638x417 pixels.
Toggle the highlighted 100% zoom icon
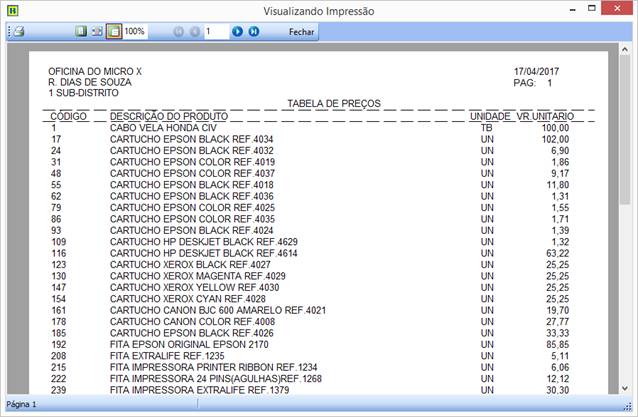coord(114,32)
